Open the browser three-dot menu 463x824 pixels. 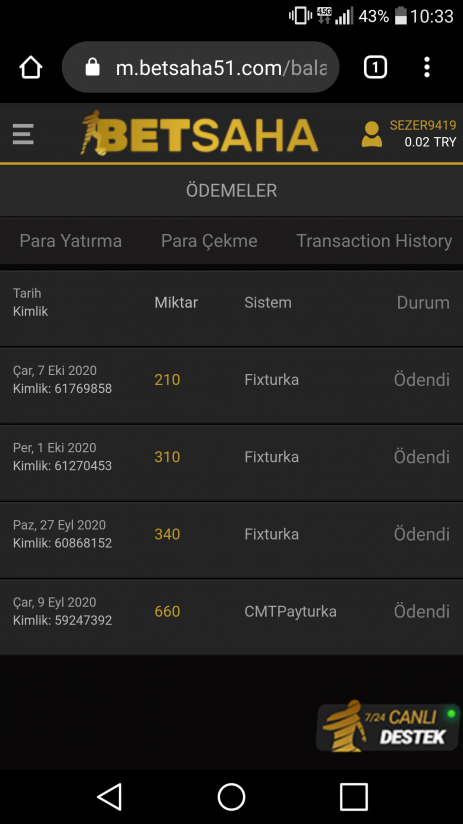pos(427,67)
